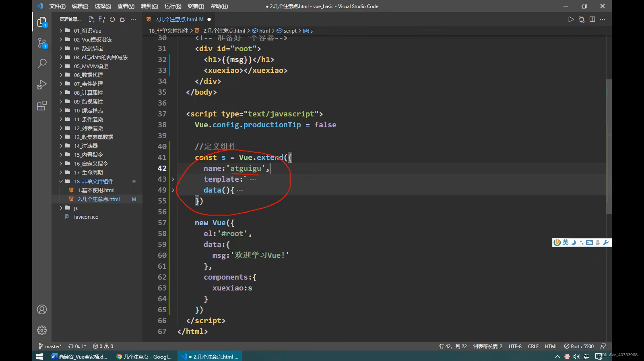
Task: Open the 运行(R) menu
Action: [173, 6]
